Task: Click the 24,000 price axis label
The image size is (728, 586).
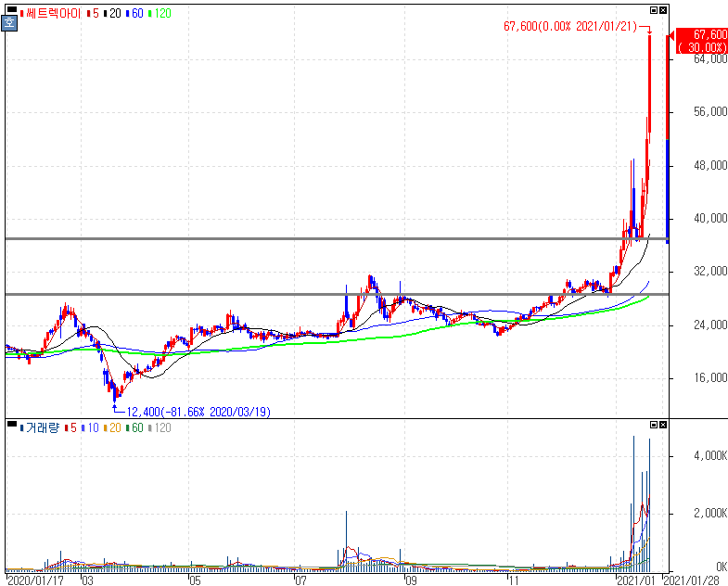Action: tap(710, 325)
